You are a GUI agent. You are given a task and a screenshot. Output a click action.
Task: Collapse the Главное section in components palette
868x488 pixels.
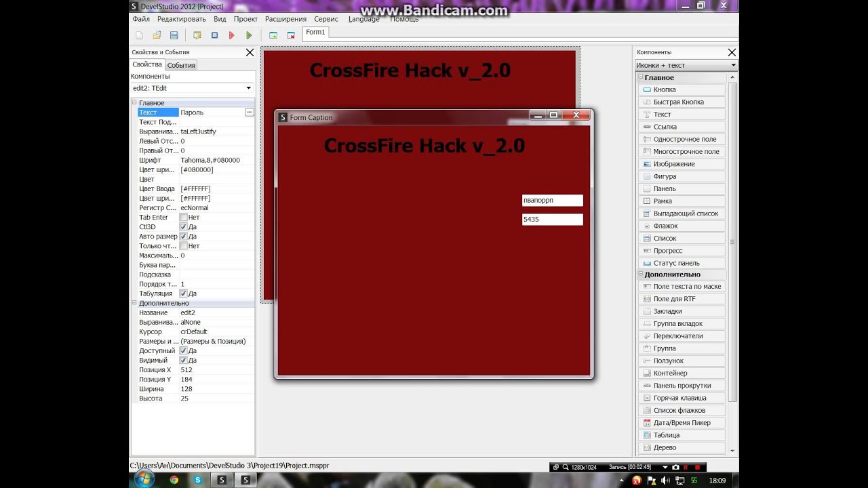pos(641,78)
